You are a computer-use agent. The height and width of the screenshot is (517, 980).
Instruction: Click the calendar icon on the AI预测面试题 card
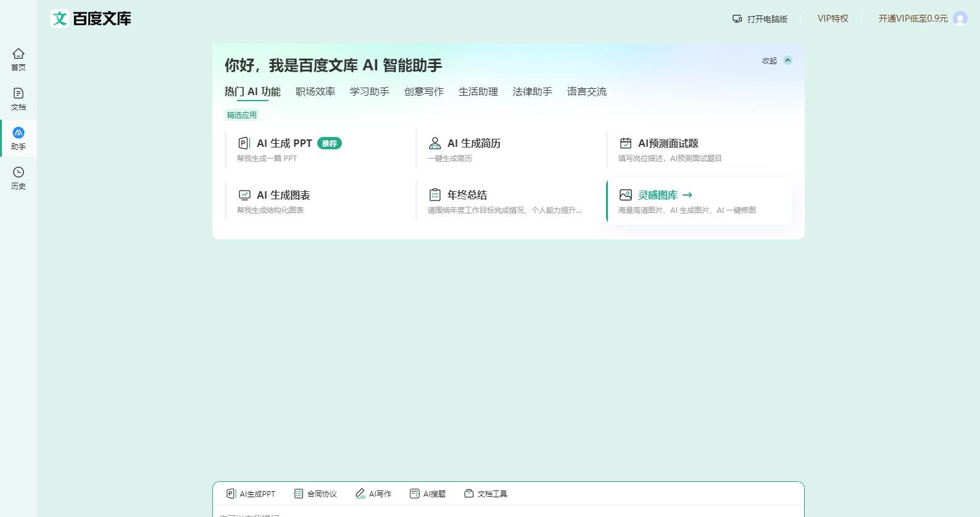point(625,143)
